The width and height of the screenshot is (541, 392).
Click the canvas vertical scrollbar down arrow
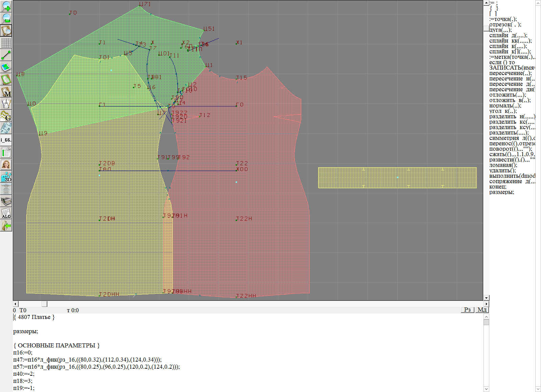[486, 298]
